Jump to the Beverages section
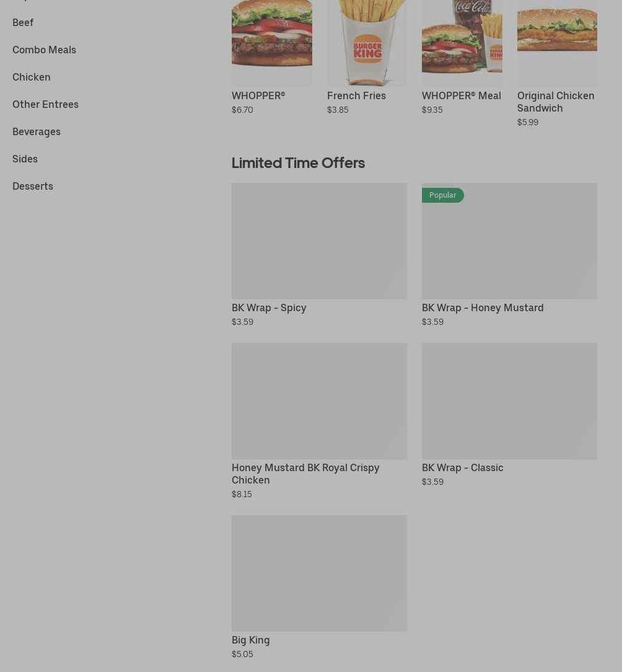The image size is (622, 672). point(37,132)
